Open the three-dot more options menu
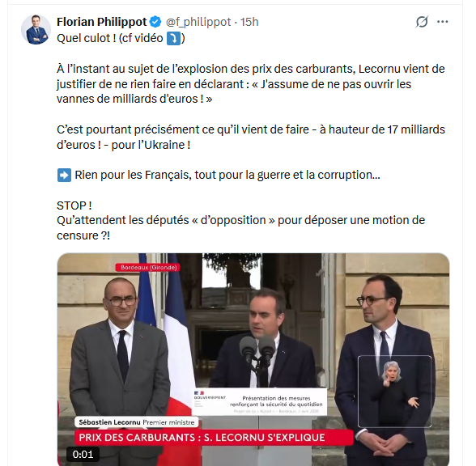This screenshot has height=466, width=476. [x=442, y=22]
